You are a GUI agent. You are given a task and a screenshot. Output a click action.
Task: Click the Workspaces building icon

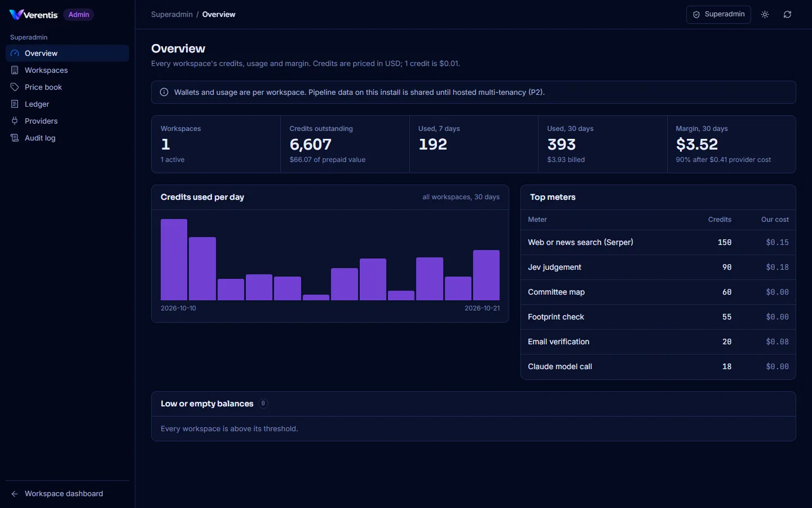pos(15,70)
